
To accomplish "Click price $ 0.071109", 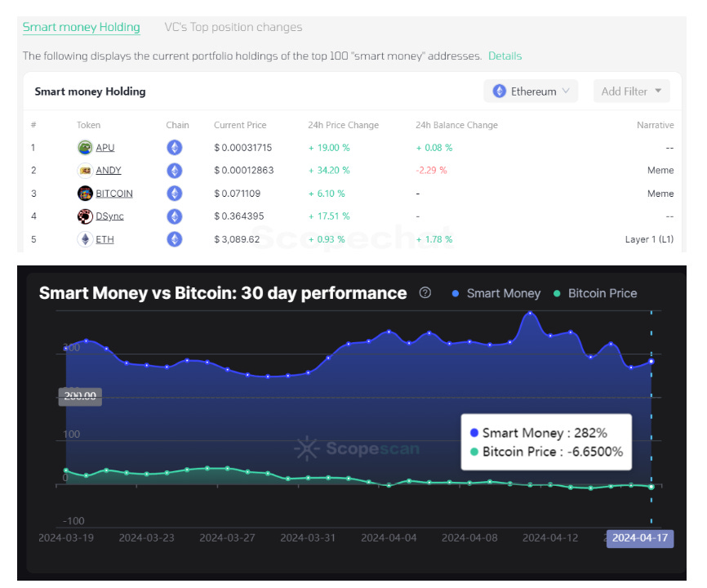I will [x=238, y=194].
